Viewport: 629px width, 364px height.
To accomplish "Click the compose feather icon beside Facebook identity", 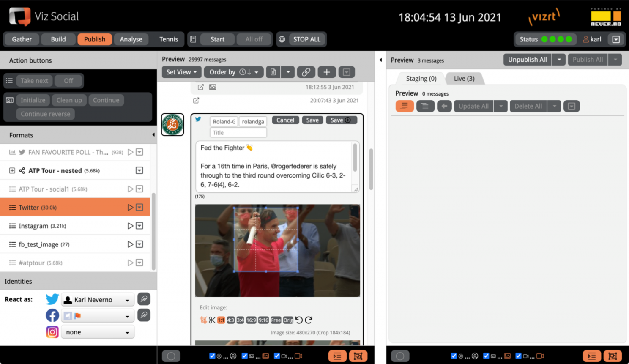I will click(x=144, y=315).
